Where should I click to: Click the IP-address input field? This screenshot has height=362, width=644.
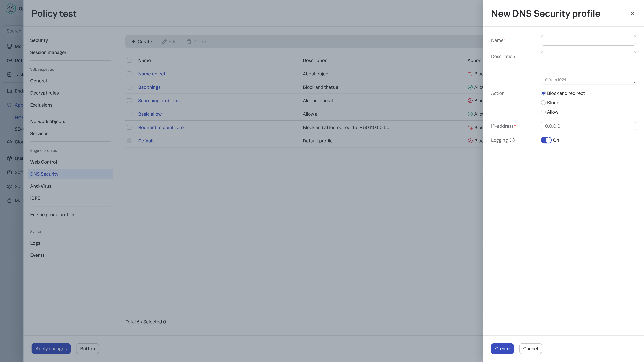588,126
